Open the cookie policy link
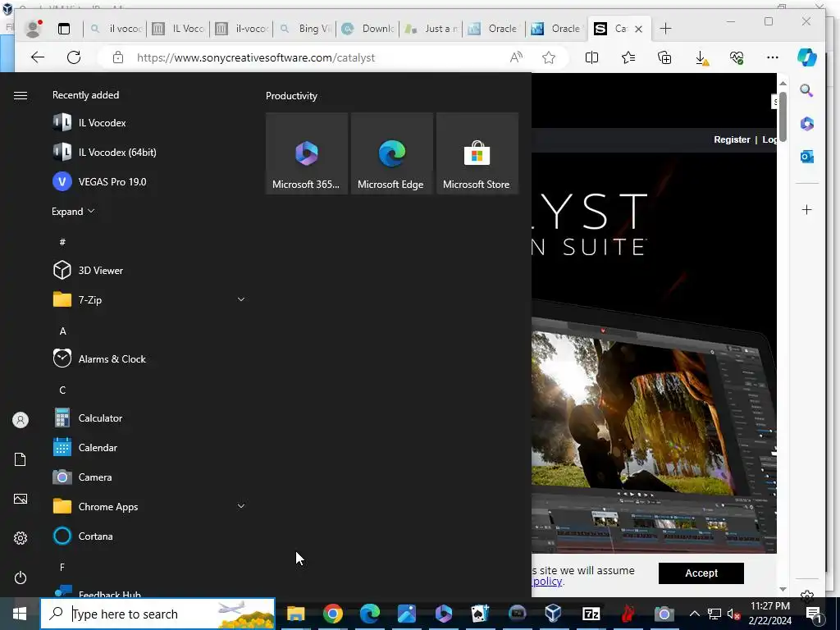The image size is (840, 630). coord(547,582)
